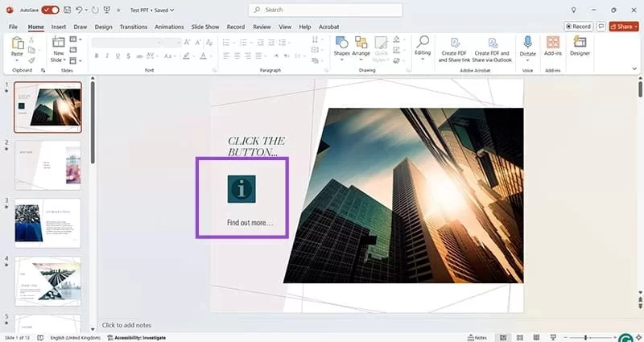The width and height of the screenshot is (644, 342).
Task: Click the information icon on the slide
Action: coord(242,189)
